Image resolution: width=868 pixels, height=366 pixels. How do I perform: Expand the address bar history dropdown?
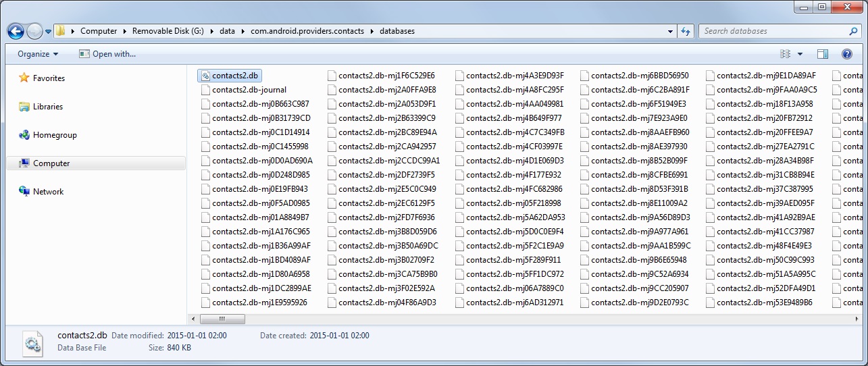pyautogui.click(x=670, y=31)
